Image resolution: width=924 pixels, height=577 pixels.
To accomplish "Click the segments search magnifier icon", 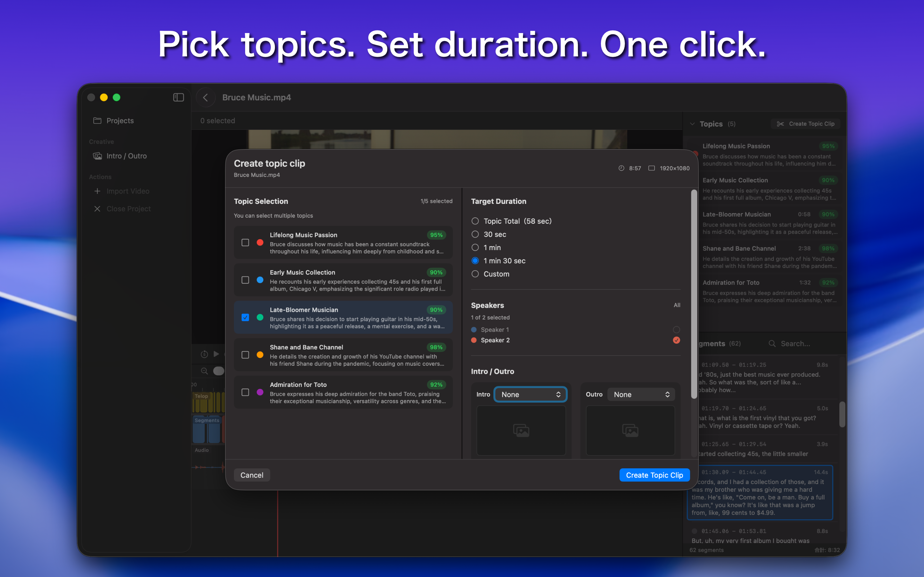I will click(x=772, y=343).
